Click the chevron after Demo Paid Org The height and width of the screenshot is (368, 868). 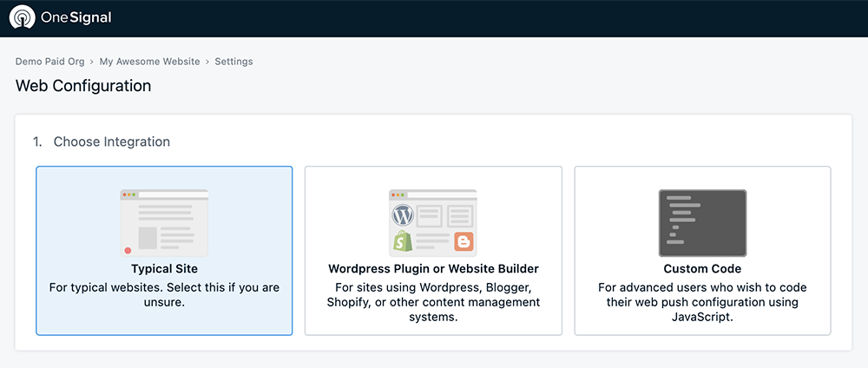coord(90,62)
